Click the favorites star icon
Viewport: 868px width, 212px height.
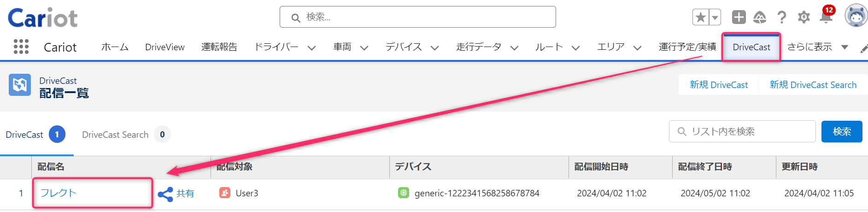(x=701, y=18)
